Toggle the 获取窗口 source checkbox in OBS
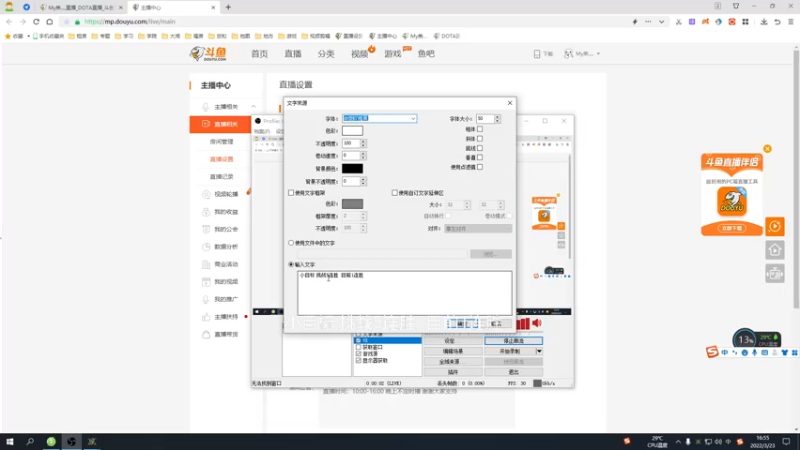This screenshot has height=450, width=800. (358, 347)
